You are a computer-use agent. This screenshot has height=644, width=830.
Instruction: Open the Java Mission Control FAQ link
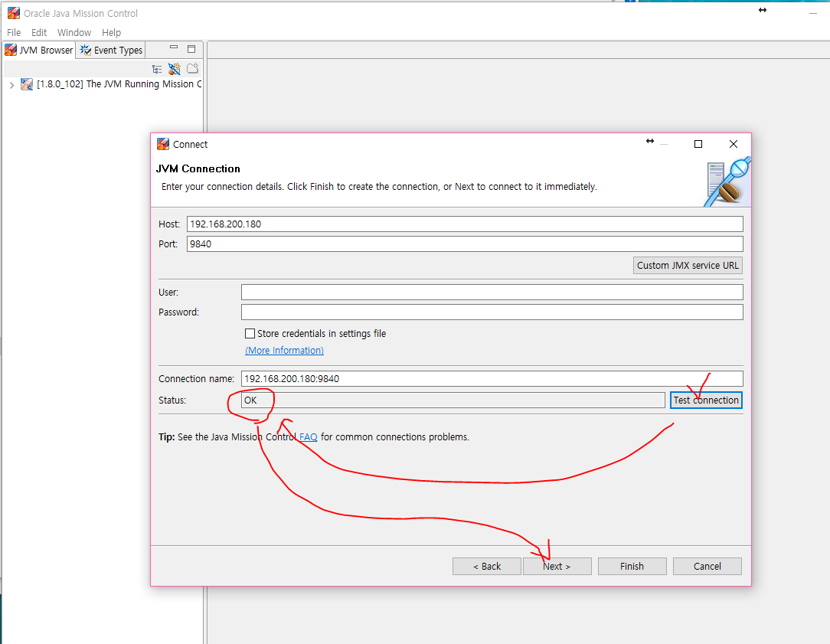(308, 437)
